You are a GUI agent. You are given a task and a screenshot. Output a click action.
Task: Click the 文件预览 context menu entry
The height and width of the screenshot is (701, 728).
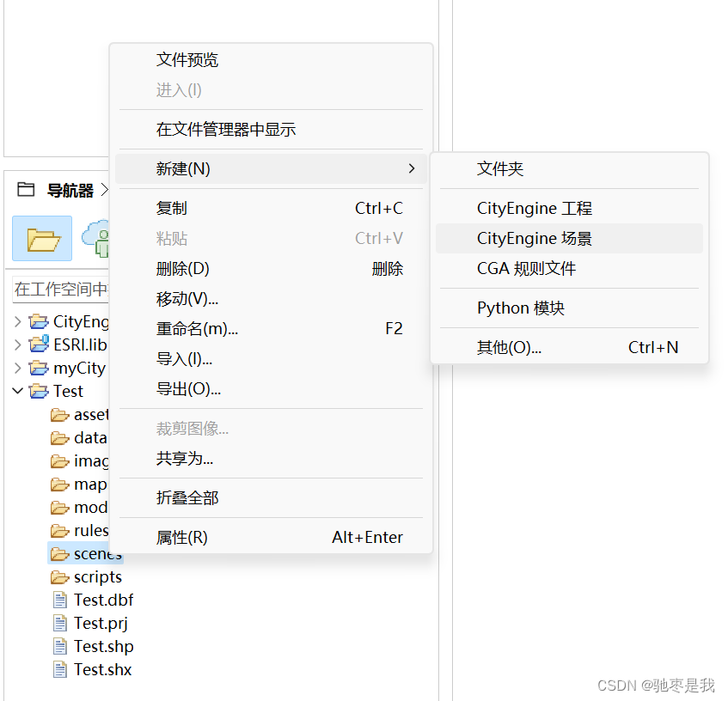186,59
